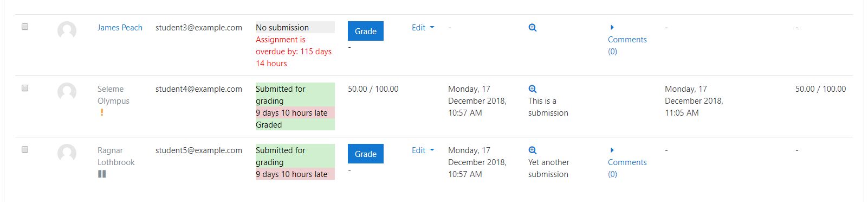Open James Peach submission magnifier icon
The height and width of the screenshot is (202, 868).
click(x=533, y=28)
